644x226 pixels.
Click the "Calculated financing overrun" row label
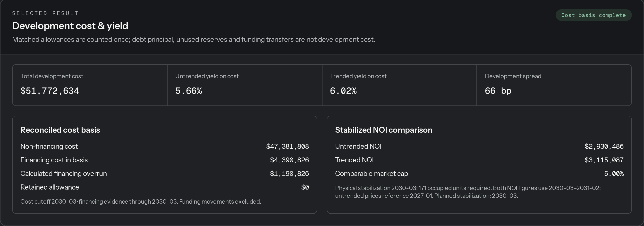63,174
